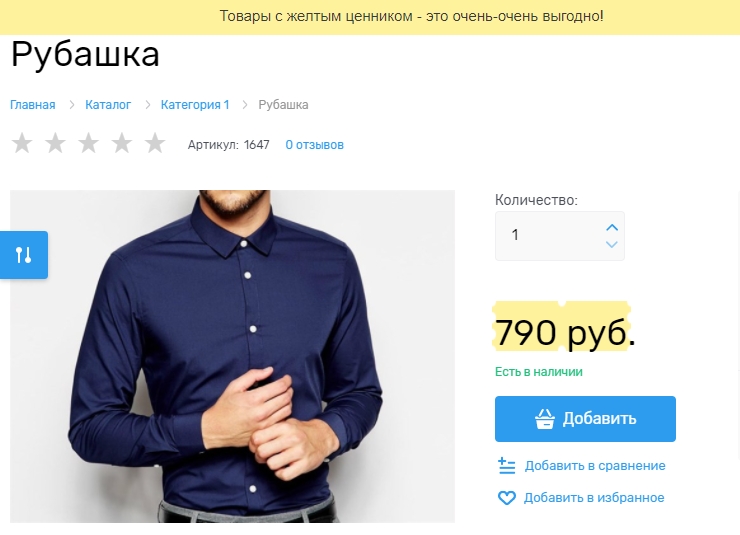Open Каталог breadcrumb link

coord(108,105)
